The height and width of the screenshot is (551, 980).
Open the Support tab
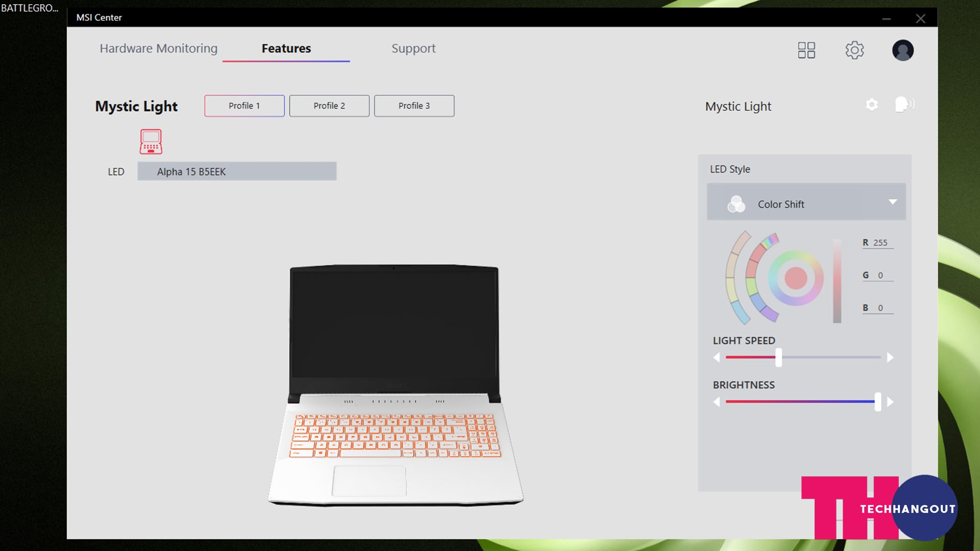pos(413,48)
